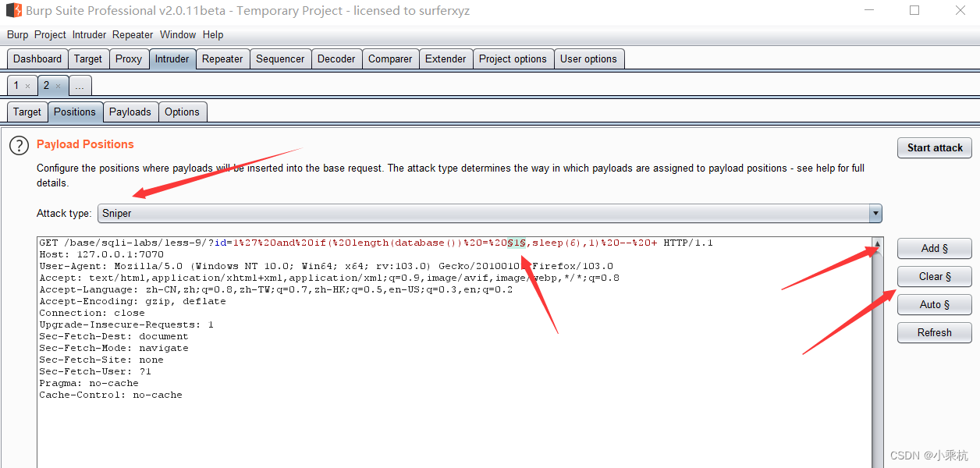Open the Options sub-tab

[x=182, y=112]
